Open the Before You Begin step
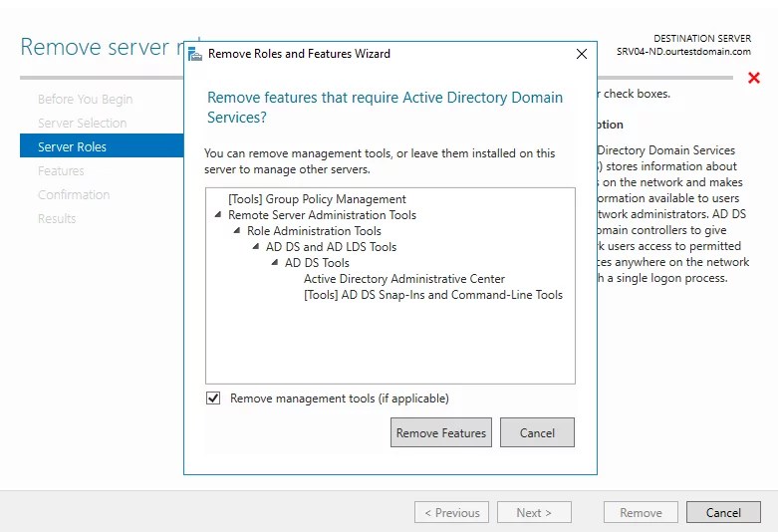This screenshot has width=778, height=532. click(x=86, y=100)
